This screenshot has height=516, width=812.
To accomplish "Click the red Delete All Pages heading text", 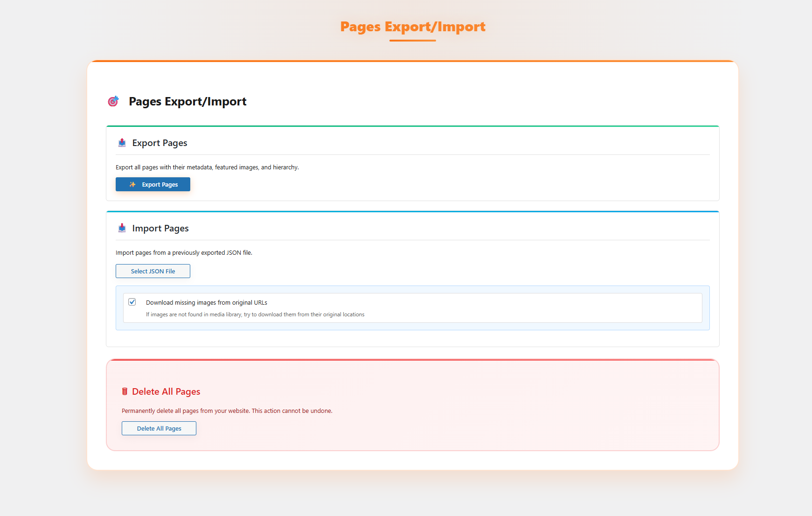I will click(x=166, y=392).
